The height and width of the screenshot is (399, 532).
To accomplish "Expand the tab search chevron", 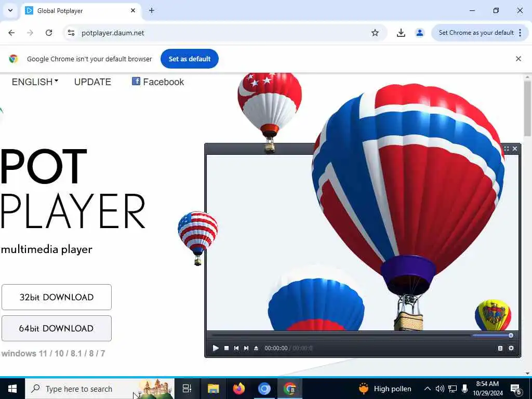I will [10, 10].
